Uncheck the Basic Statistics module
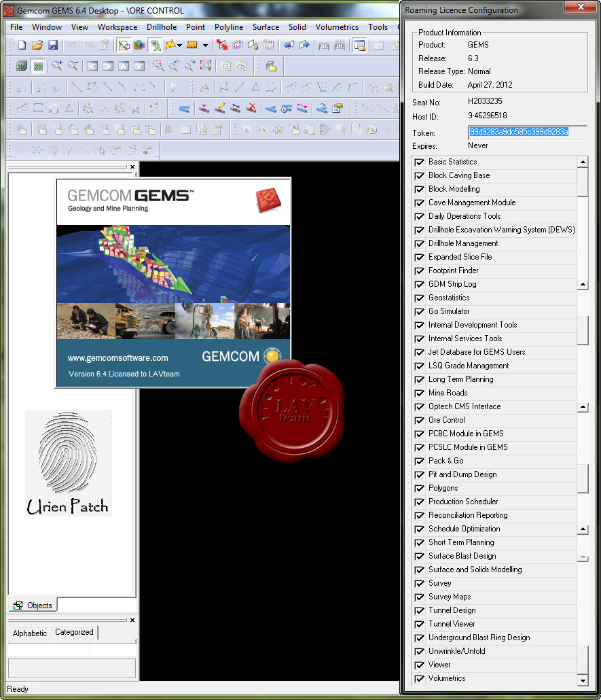Screen dimensions: 601x700 click(419, 162)
